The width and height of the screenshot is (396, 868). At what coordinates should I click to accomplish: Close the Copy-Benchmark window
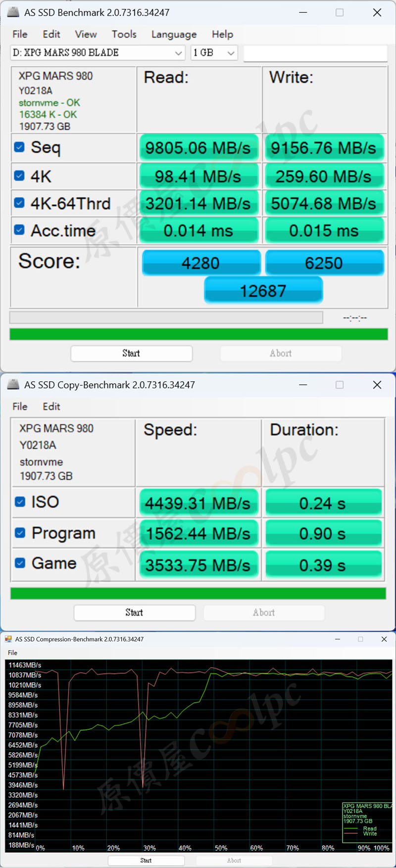click(377, 385)
